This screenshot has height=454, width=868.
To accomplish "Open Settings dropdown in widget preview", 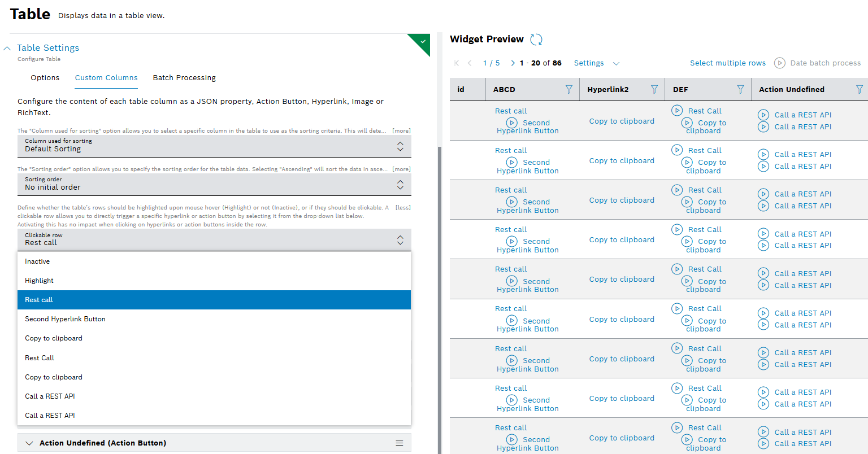I will click(596, 63).
